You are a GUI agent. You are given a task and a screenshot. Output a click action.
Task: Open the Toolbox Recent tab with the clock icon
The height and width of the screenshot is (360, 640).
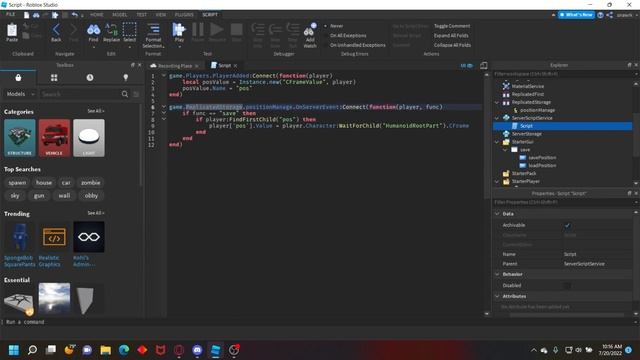click(90, 78)
